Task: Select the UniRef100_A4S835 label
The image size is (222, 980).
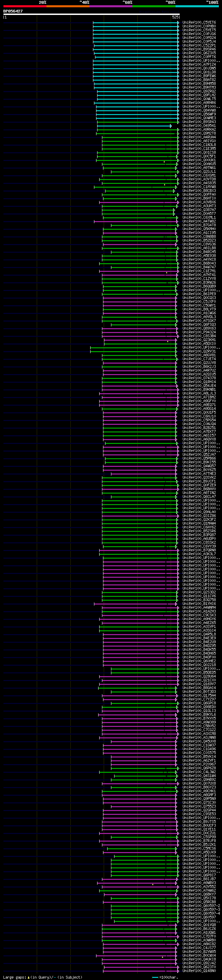Action: coord(199,183)
